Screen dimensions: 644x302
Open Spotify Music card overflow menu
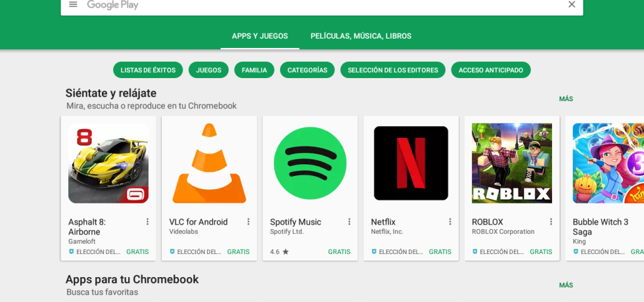point(349,222)
